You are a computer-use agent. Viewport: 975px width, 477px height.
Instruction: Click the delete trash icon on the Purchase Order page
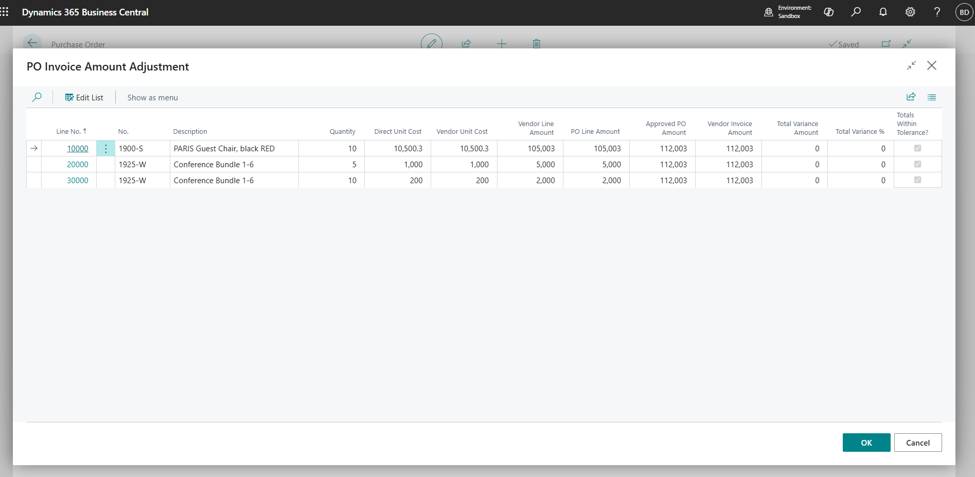coord(536,44)
